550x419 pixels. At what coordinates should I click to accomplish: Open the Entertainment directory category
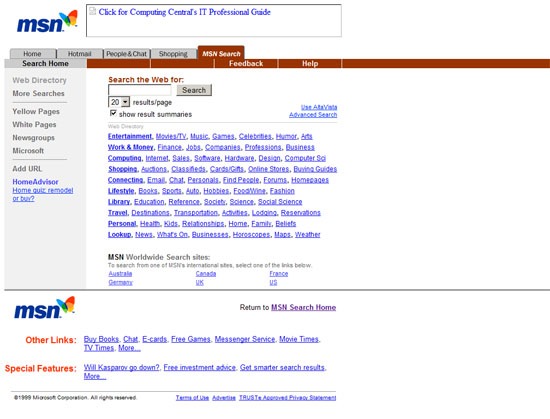tap(130, 136)
